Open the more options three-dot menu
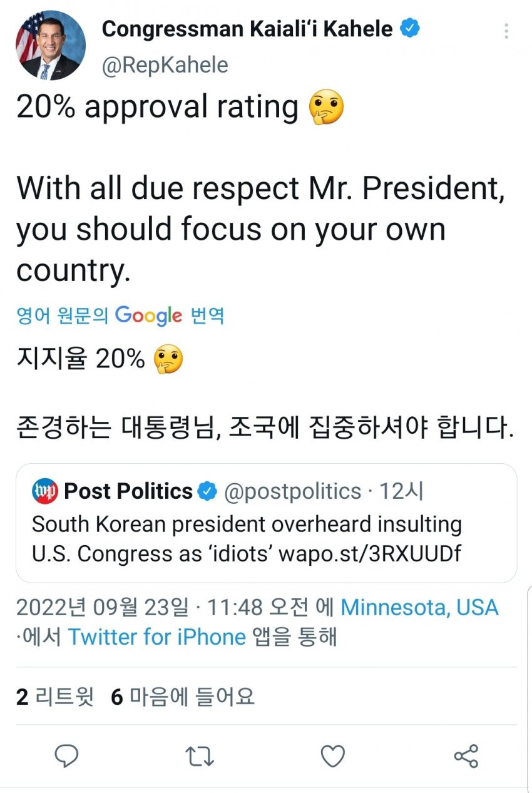The height and width of the screenshot is (793, 532). pyautogui.click(x=506, y=31)
